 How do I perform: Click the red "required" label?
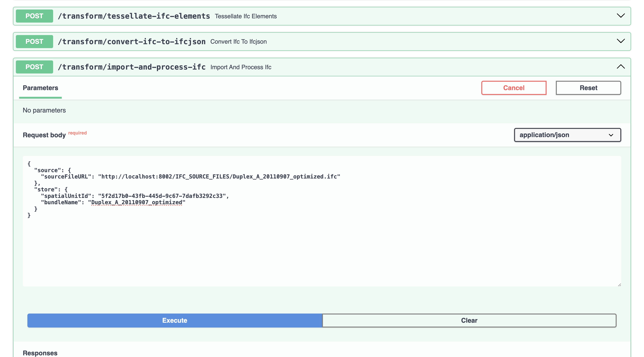[78, 133]
